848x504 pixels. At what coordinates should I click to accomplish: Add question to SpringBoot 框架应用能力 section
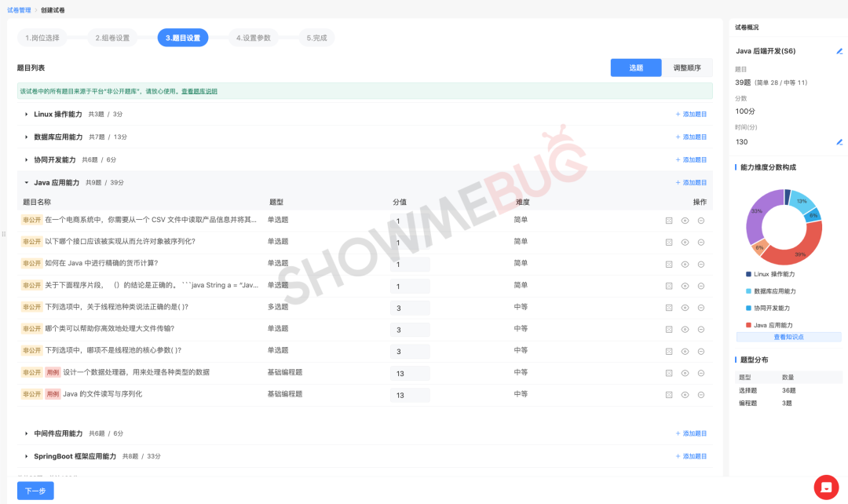point(691,456)
